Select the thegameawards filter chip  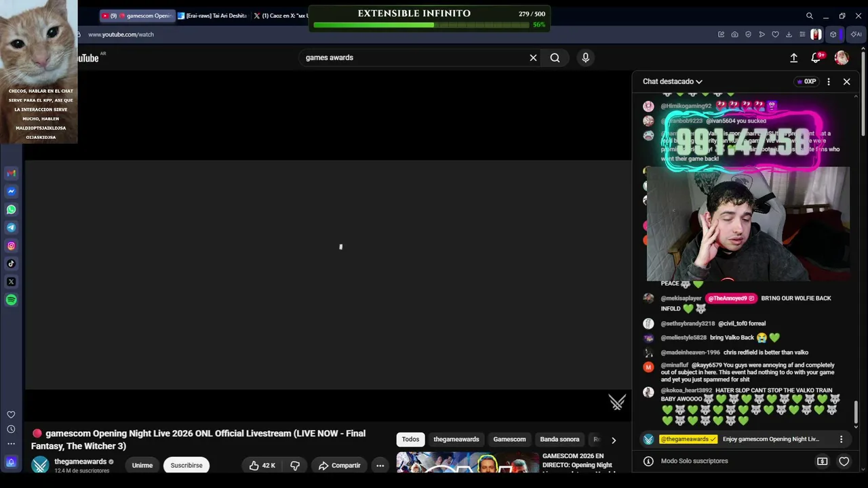pyautogui.click(x=456, y=439)
